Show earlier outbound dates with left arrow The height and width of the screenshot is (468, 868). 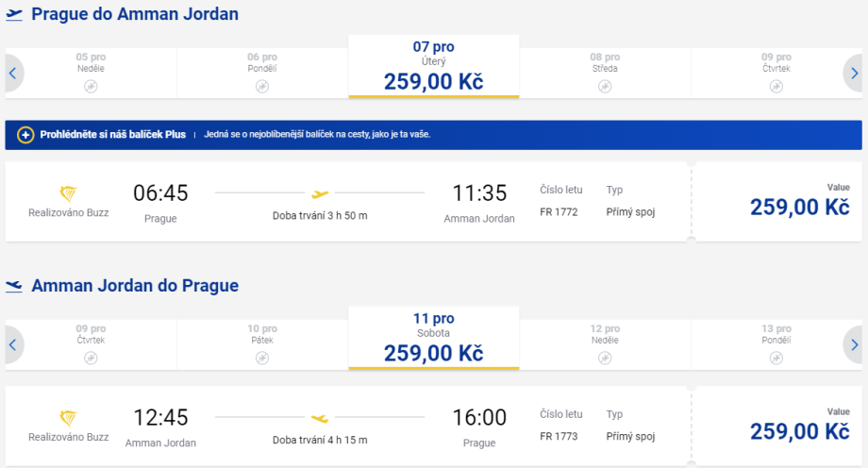(12, 73)
